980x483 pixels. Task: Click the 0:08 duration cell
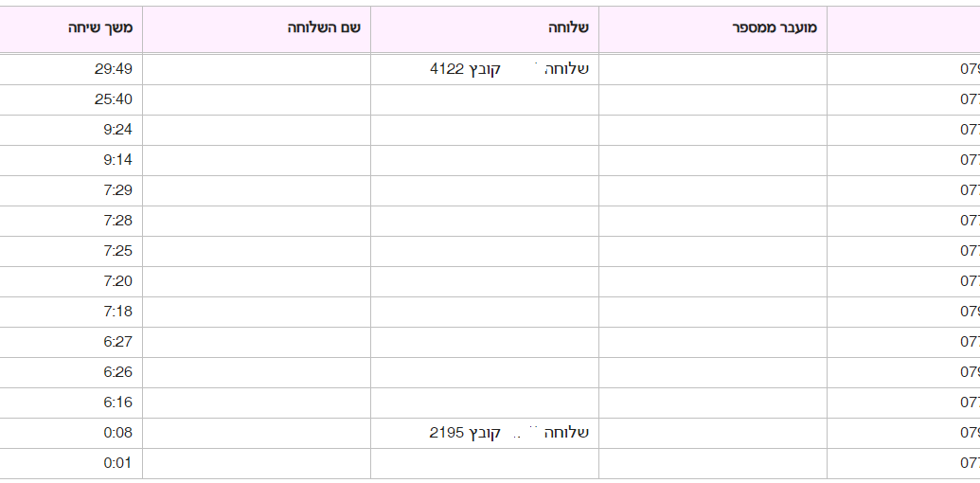pyautogui.click(x=117, y=433)
